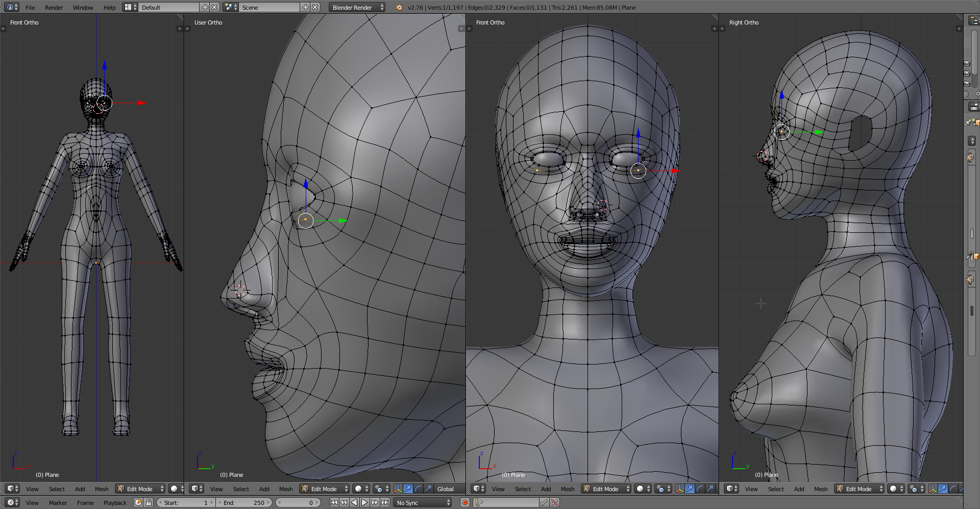The height and width of the screenshot is (509, 980).
Task: Add a new screen layout next to Default
Action: tap(205, 8)
